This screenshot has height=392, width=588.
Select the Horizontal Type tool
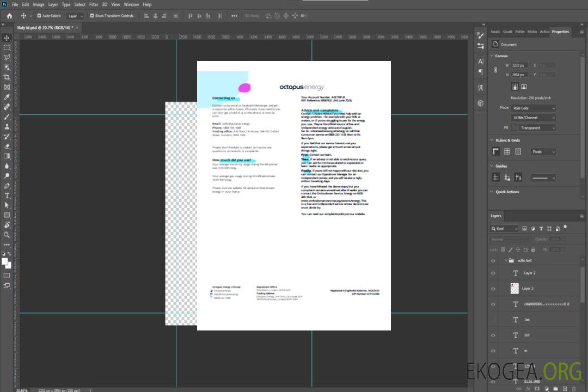(x=7, y=195)
